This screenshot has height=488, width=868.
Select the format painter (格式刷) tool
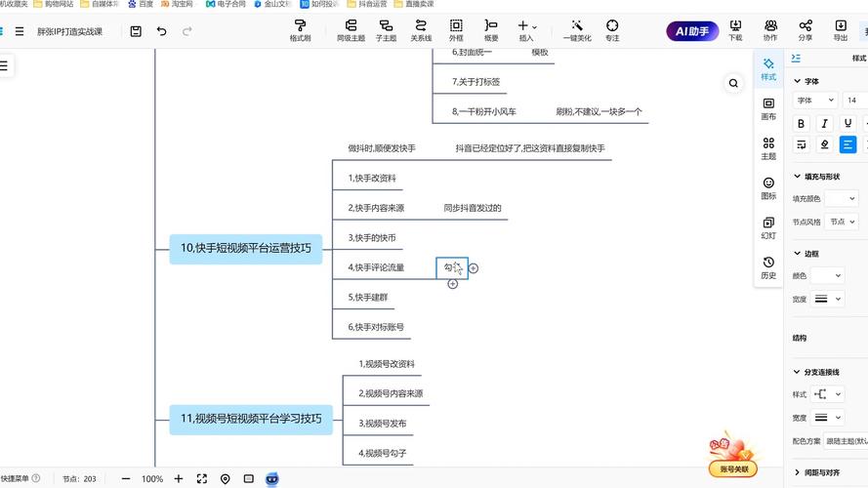click(x=300, y=30)
